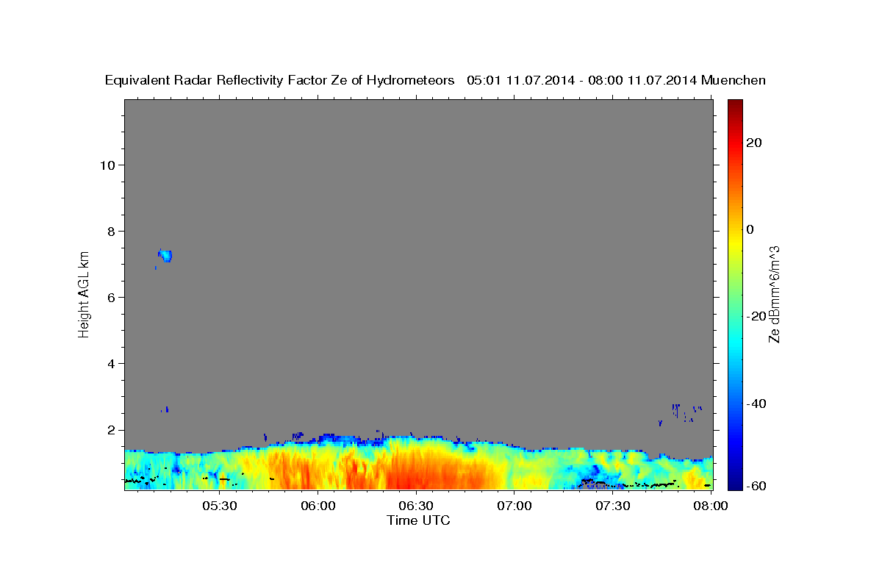The image size is (882, 588).
Task: Click the "Time UTC" axis label
Action: pos(418,520)
